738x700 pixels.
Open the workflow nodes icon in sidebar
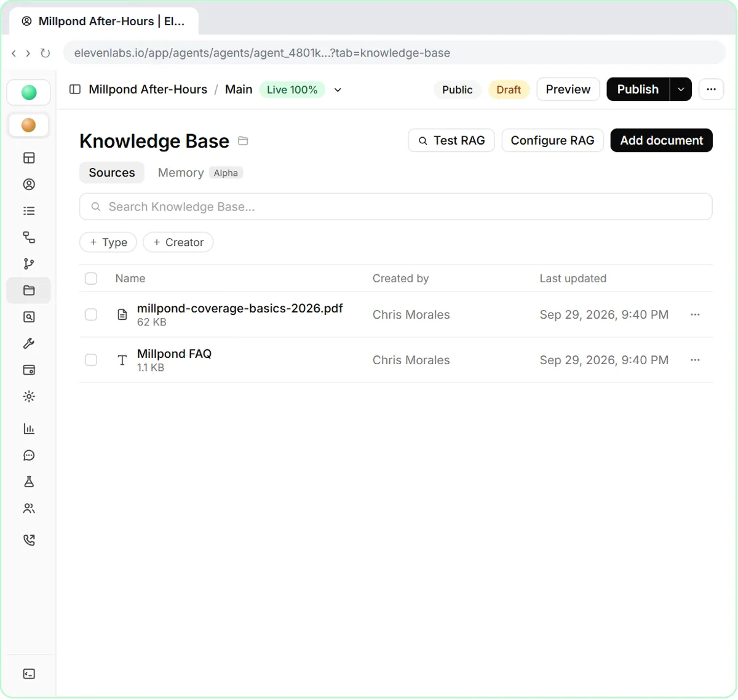(x=29, y=237)
